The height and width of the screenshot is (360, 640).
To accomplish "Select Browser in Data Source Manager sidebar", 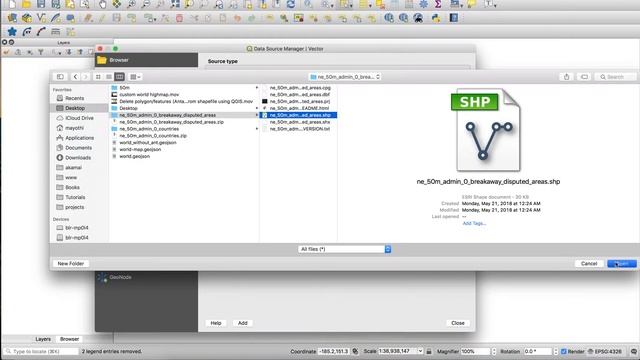I will coord(146,60).
